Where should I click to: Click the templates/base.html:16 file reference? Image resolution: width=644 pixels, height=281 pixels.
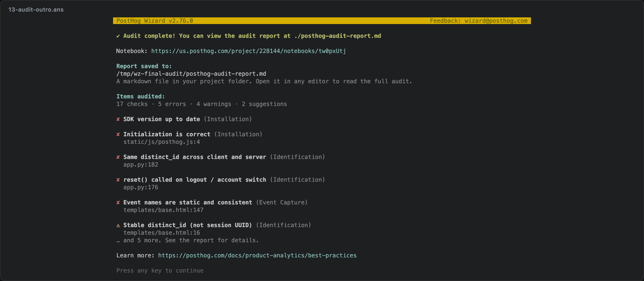(x=162, y=233)
